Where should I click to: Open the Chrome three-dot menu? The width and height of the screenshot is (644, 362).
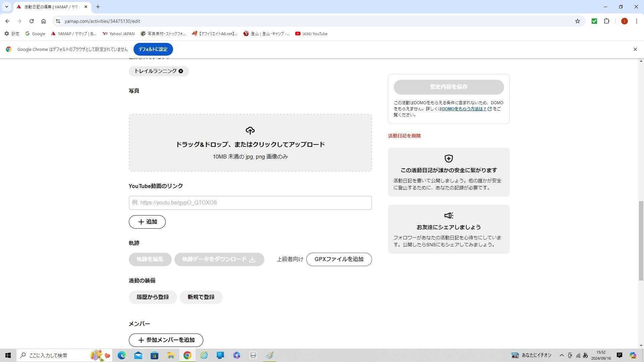point(636,21)
